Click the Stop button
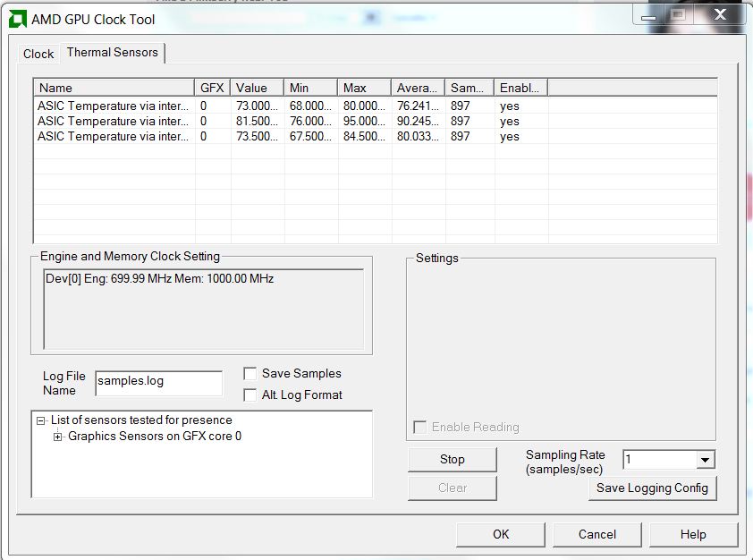The image size is (753, 560). click(453, 460)
